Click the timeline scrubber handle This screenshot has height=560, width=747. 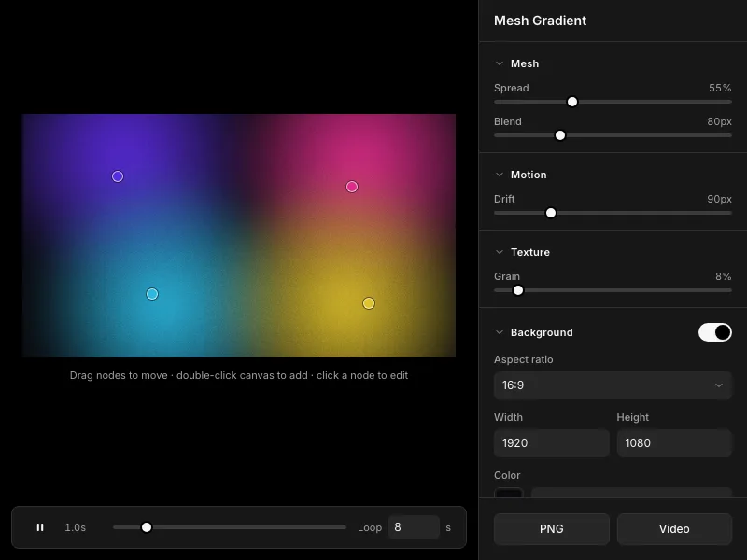point(147,527)
